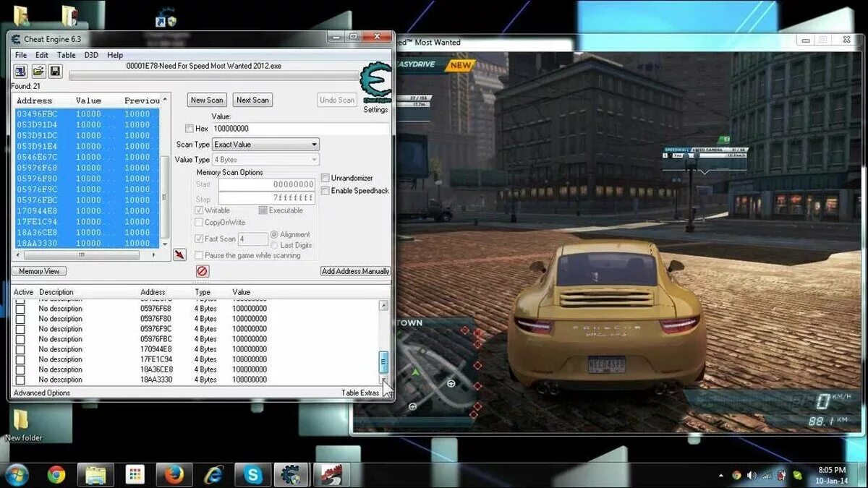The height and width of the screenshot is (488, 868).
Task: Switch to Need for Speed taskbar icon
Action: coord(331,475)
